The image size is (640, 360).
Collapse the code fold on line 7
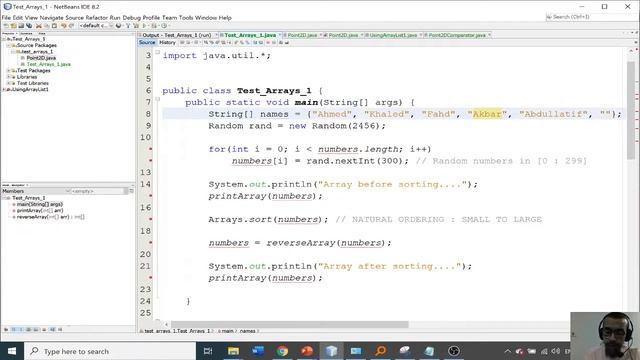[x=158, y=99]
